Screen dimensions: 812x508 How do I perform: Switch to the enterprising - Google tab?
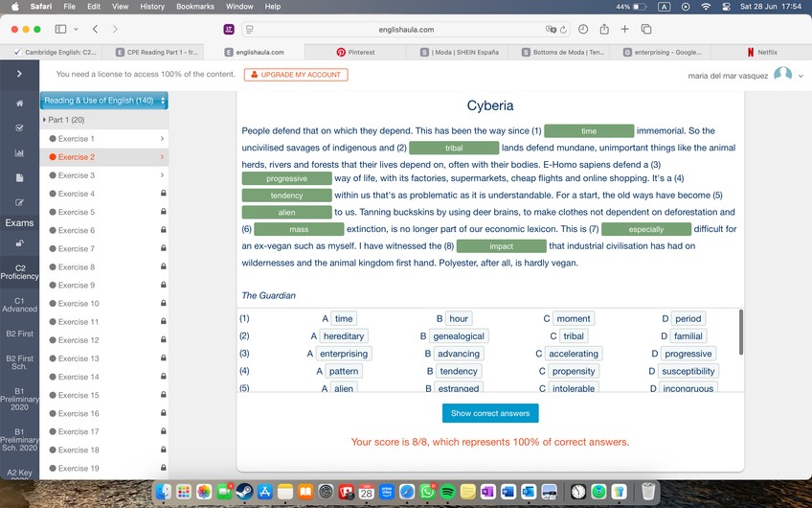point(661,52)
